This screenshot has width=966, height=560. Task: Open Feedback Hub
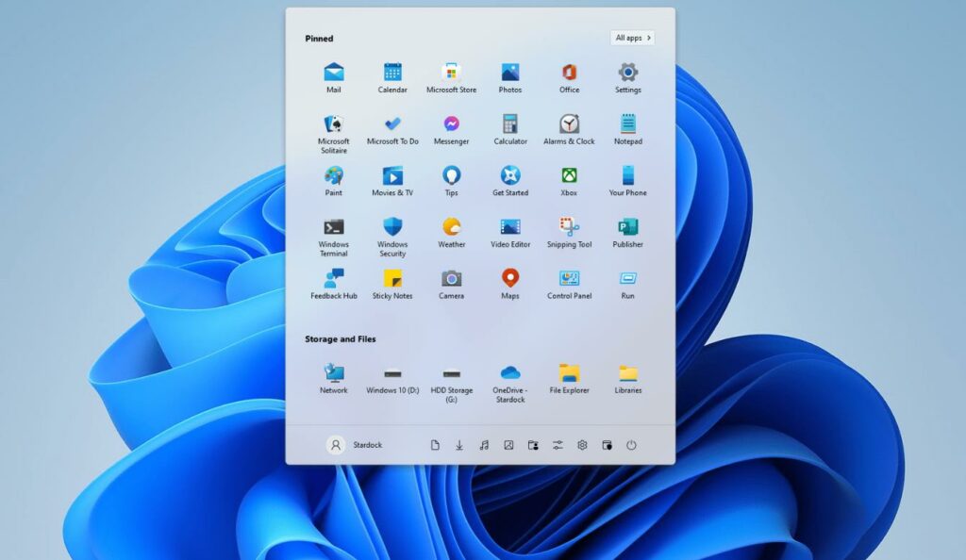(x=333, y=285)
